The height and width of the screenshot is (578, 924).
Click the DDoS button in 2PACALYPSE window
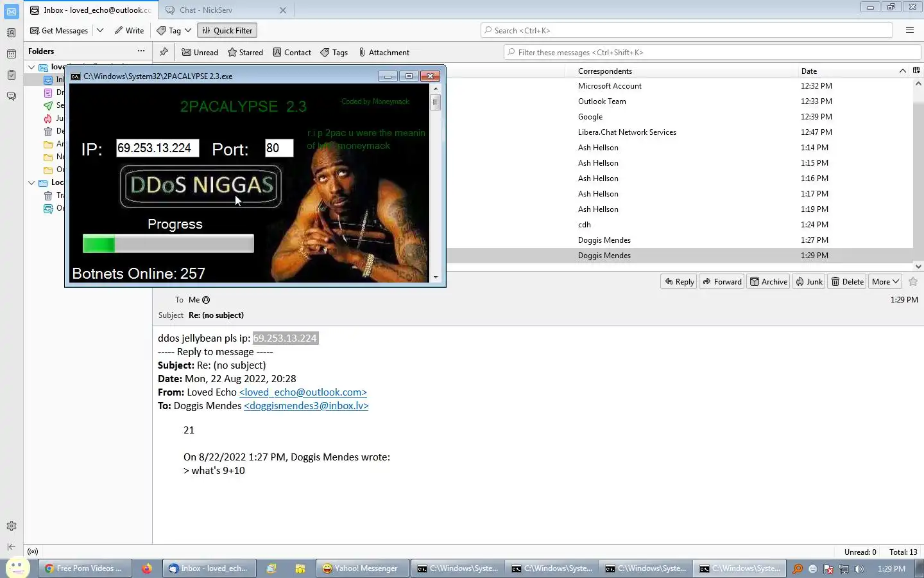pyautogui.click(x=201, y=186)
